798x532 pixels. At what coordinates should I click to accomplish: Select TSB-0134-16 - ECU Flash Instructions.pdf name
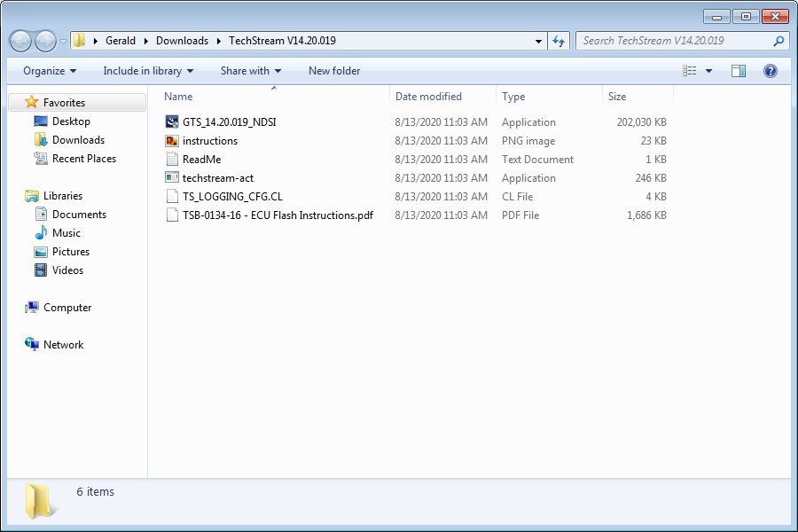pyautogui.click(x=278, y=215)
